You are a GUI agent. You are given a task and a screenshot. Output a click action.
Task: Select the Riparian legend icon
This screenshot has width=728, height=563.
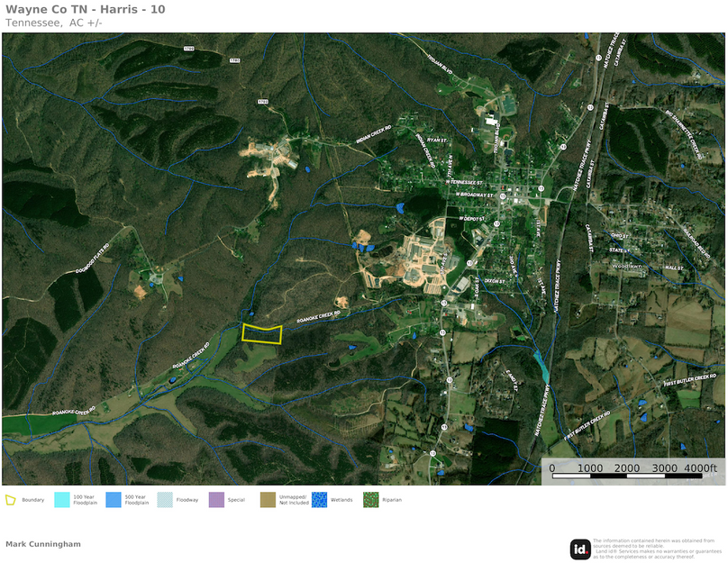pyautogui.click(x=370, y=499)
